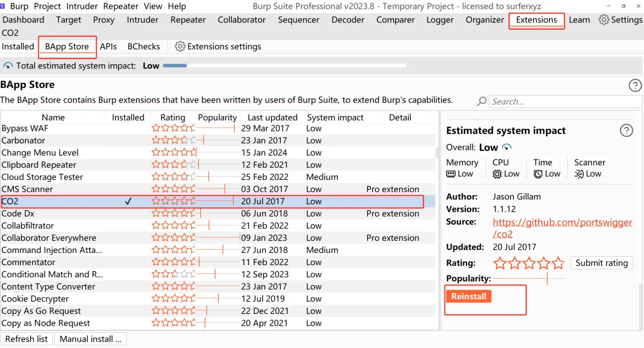Click the Refresh list button
Viewport: 644px width, 348px height.
[27, 339]
